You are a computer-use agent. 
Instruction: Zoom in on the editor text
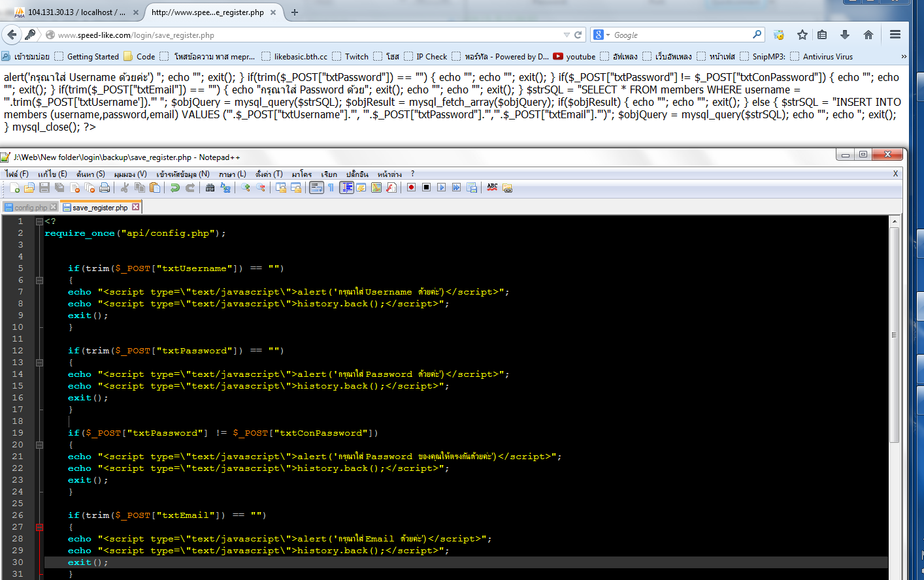[245, 188]
